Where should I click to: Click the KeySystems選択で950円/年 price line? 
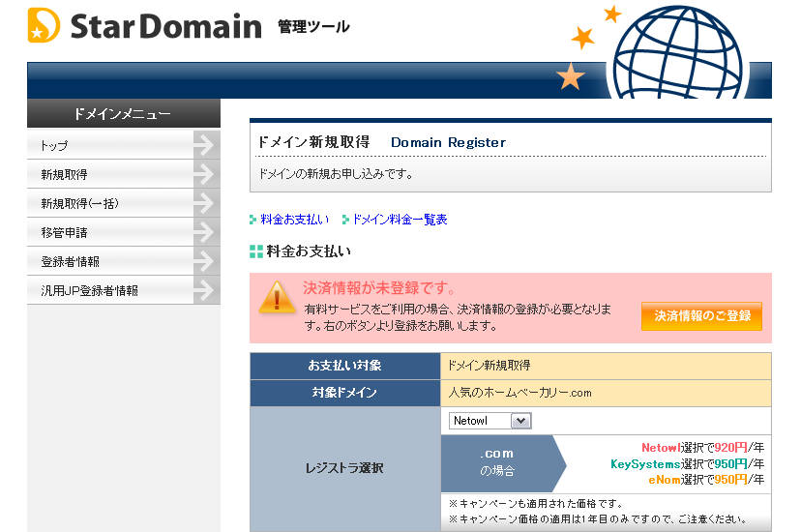click(x=688, y=464)
